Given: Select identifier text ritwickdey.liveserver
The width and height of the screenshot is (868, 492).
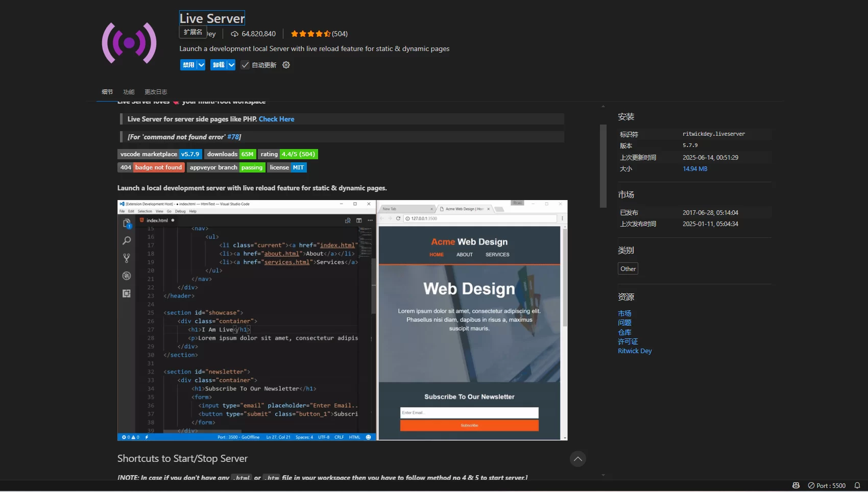Looking at the screenshot, I should [x=714, y=134].
